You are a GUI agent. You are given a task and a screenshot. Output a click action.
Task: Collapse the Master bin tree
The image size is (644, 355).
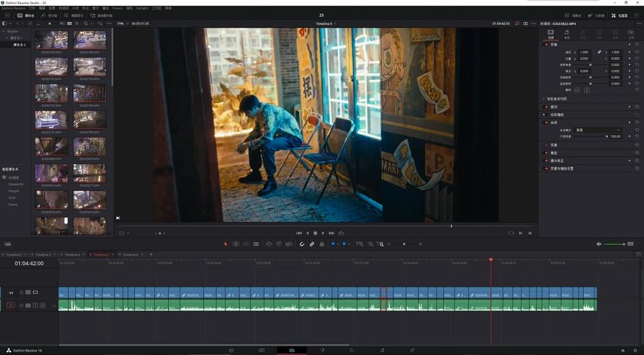pos(4,31)
